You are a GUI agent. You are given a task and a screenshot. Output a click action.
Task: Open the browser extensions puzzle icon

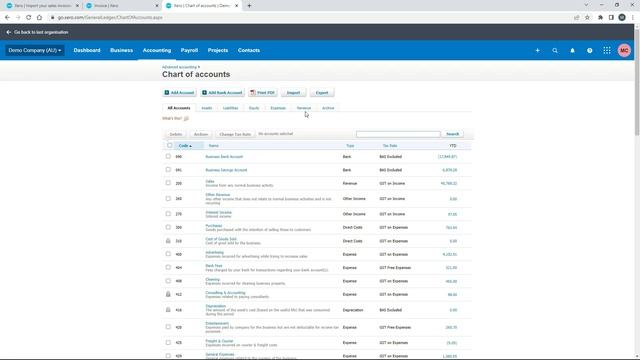pyautogui.click(x=600, y=18)
